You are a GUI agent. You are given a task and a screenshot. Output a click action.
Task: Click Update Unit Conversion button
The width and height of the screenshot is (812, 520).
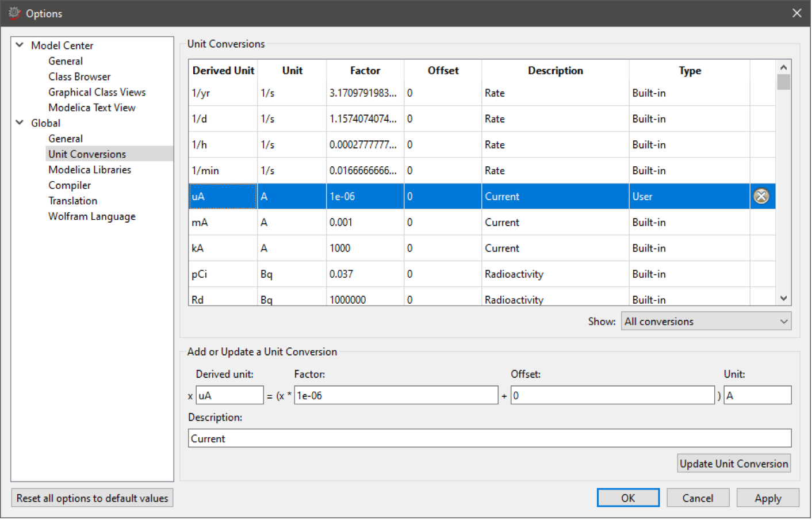coord(734,464)
